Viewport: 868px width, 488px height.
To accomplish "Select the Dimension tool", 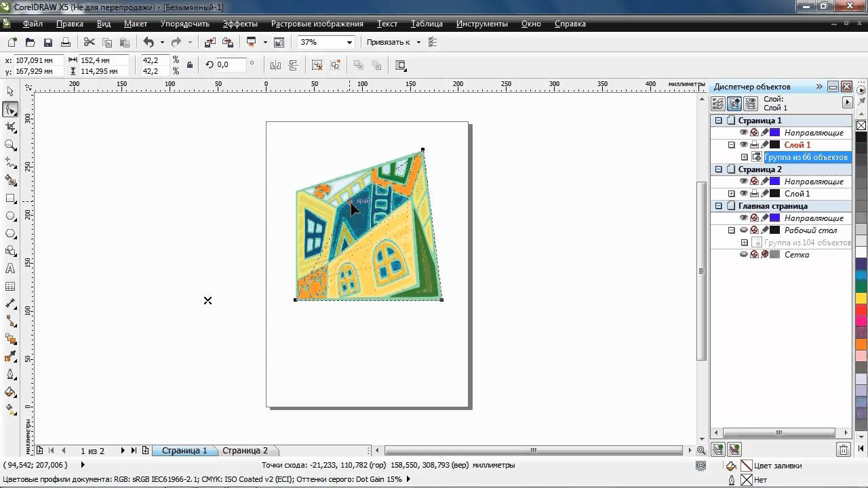I will (x=10, y=304).
